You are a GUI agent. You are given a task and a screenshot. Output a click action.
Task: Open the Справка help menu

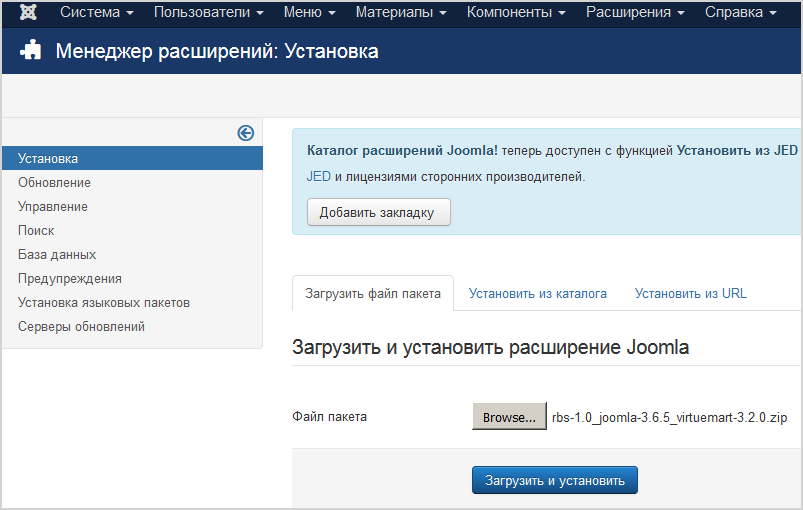[741, 12]
